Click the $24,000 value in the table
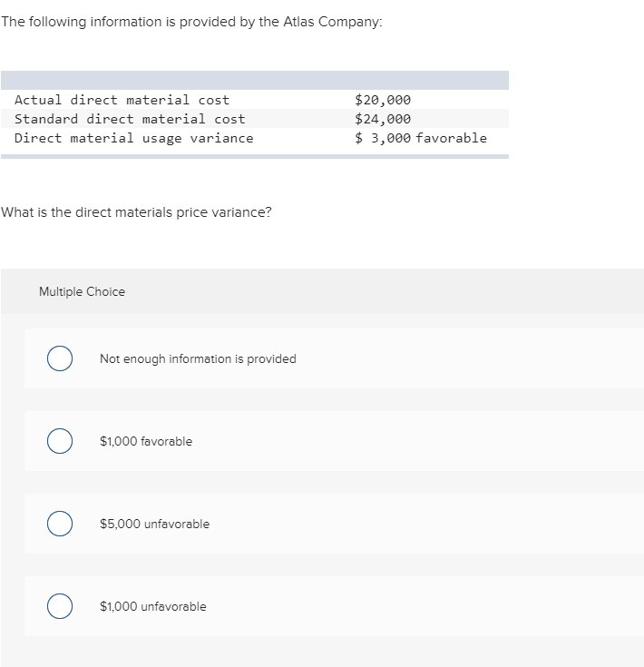This screenshot has height=667, width=644. click(383, 119)
